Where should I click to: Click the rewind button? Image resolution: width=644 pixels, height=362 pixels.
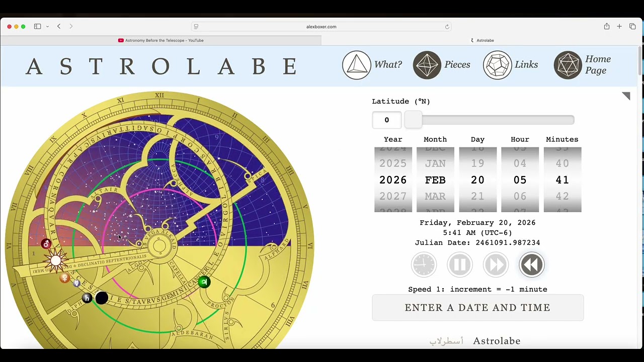[532, 264]
